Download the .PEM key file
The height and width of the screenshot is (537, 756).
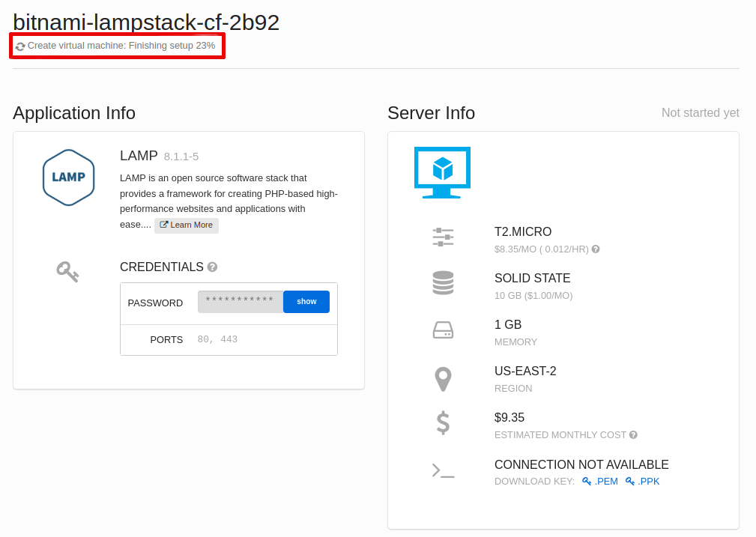600,482
